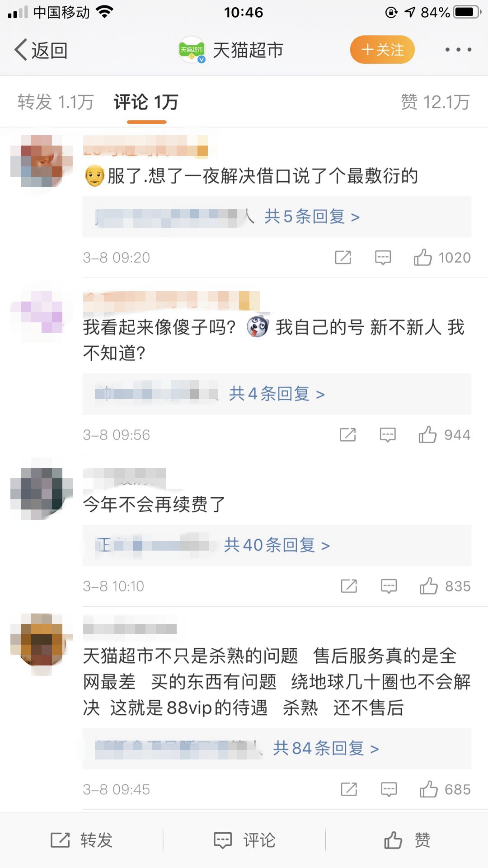Tap the bottom 评论 button
The image size is (488, 868).
244,840
